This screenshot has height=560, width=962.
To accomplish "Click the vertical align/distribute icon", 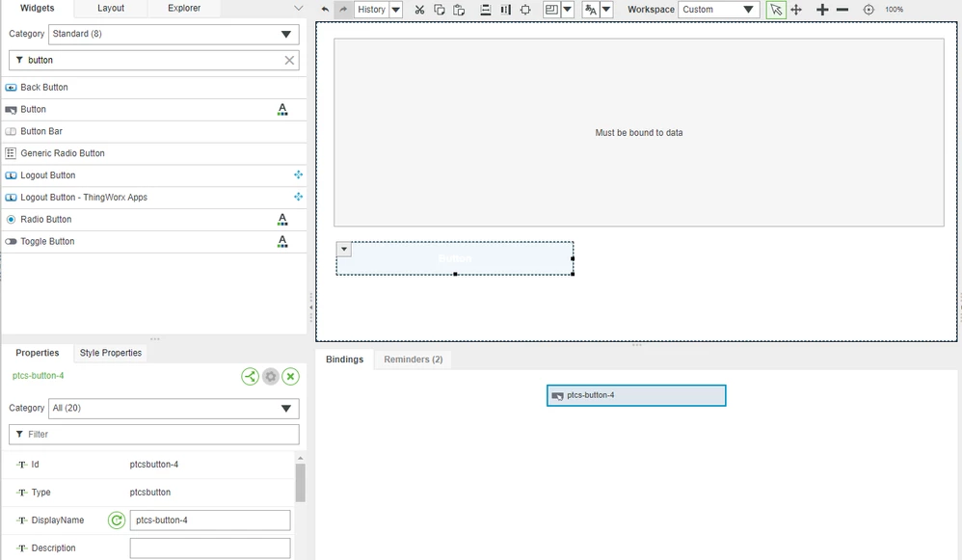I will pos(505,10).
